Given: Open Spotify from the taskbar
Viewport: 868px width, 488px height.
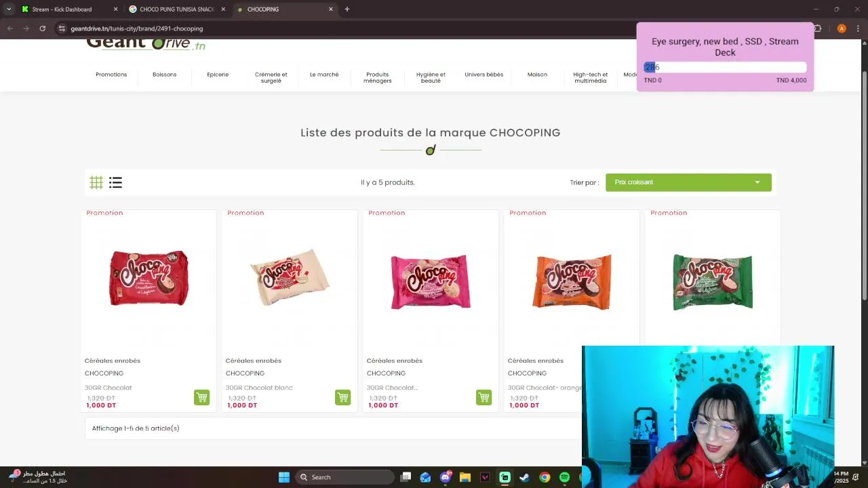Looking at the screenshot, I should click(564, 477).
